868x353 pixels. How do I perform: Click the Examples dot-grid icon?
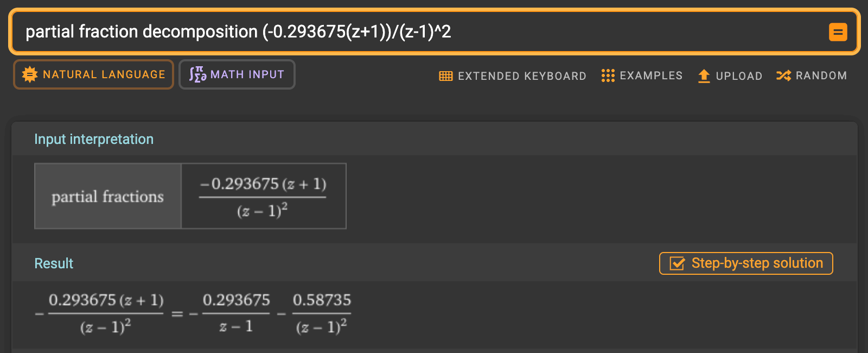tap(608, 75)
